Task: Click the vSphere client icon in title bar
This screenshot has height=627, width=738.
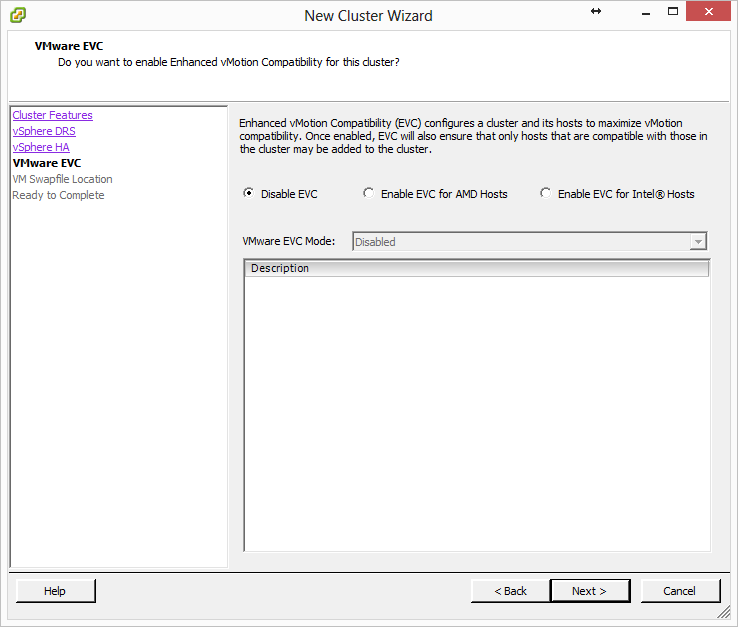Action: (x=17, y=15)
